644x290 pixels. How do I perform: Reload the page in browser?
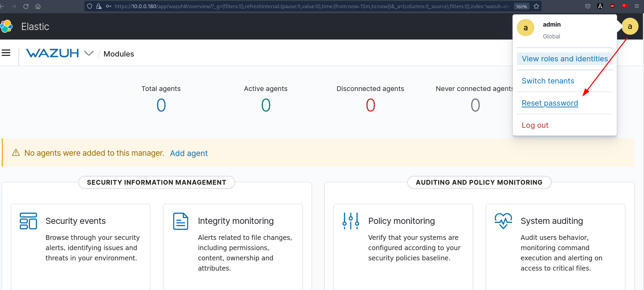pyautogui.click(x=26, y=6)
